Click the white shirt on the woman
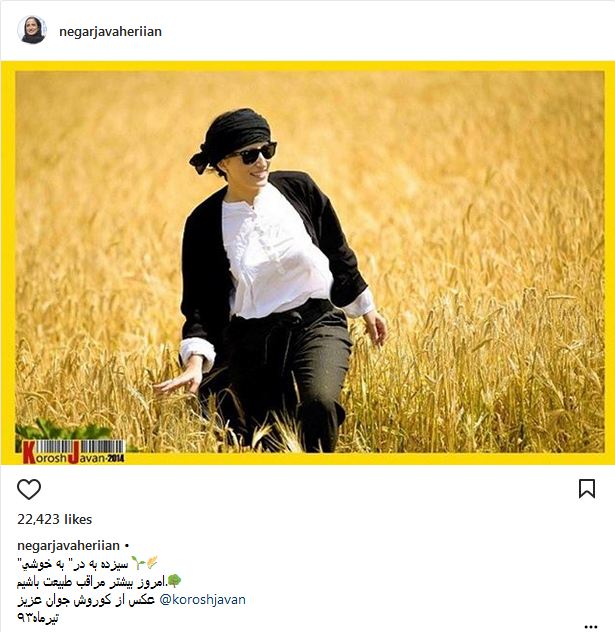The width and height of the screenshot is (615, 632). [x=274, y=254]
